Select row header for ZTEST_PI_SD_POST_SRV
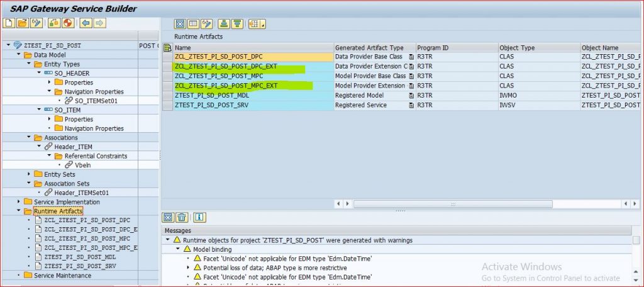644x287 pixels. coord(167,105)
